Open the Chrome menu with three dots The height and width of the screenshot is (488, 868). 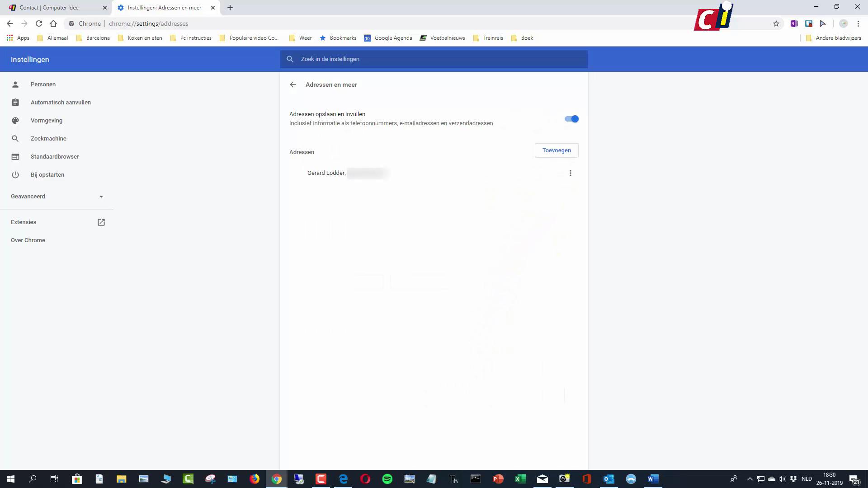click(x=858, y=23)
